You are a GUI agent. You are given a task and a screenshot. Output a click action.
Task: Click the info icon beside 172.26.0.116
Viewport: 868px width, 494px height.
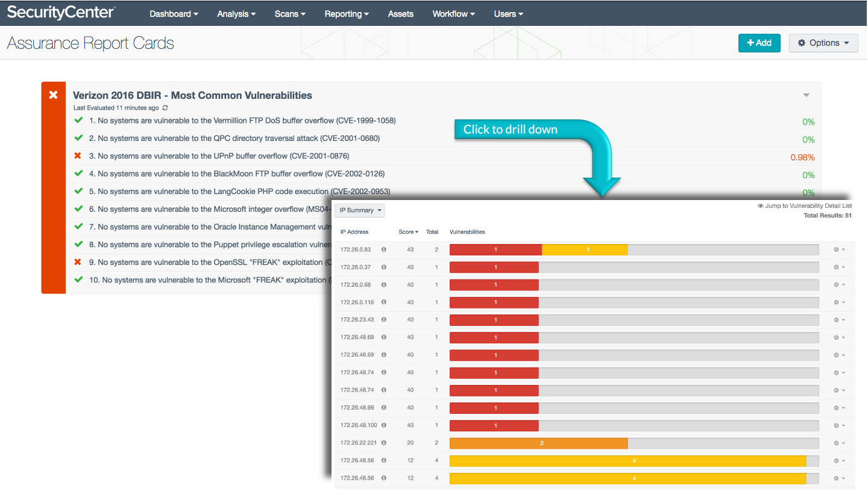tap(384, 302)
